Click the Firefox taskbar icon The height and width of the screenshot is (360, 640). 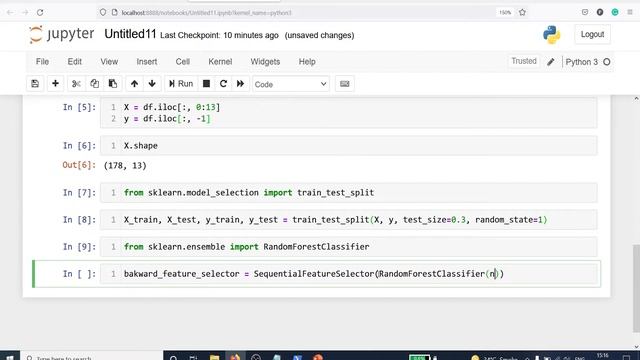tap(235, 357)
